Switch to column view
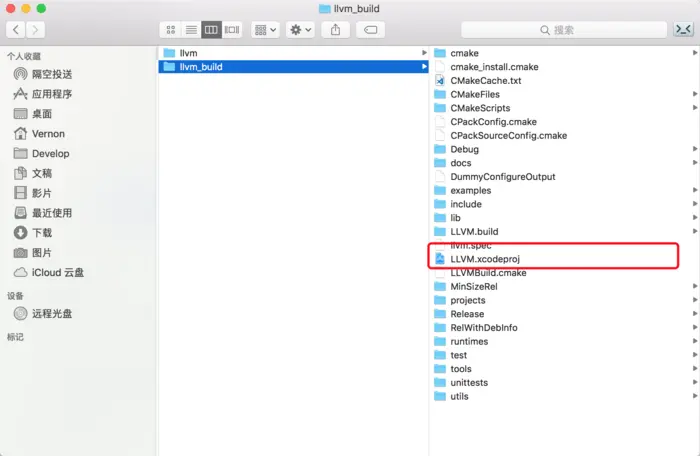Viewport: 700px width, 456px height. point(211,30)
